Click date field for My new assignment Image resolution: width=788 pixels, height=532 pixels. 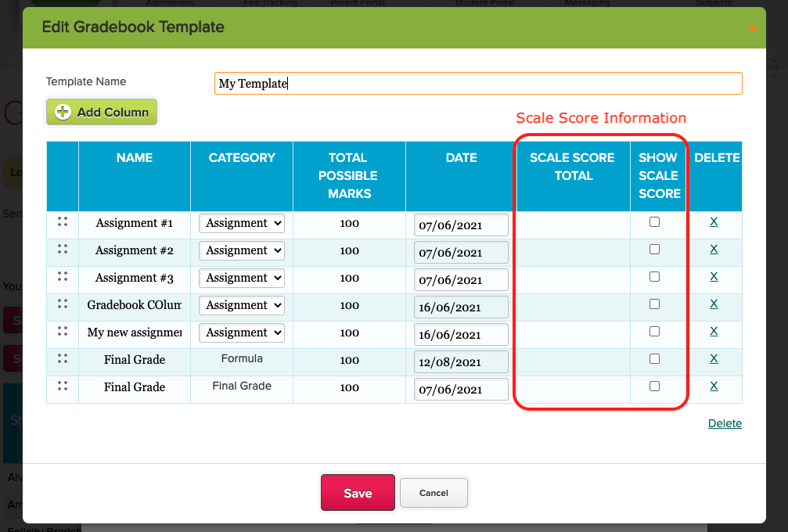[461, 335]
